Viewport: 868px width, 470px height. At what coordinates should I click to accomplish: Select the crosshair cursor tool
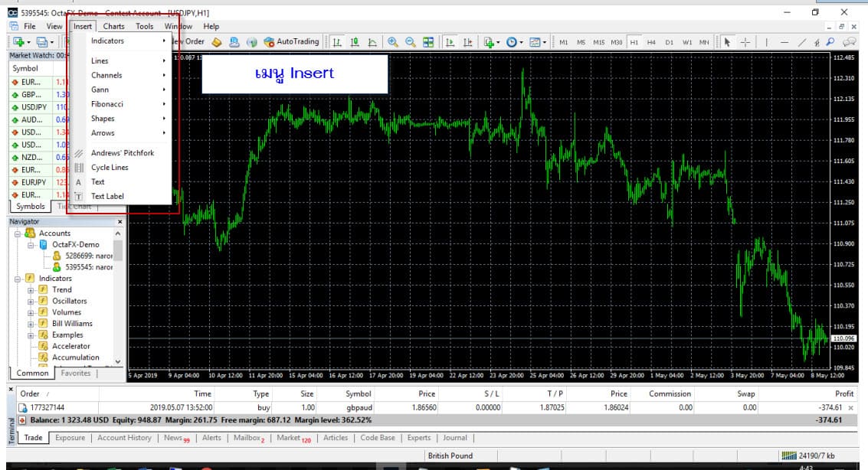tap(745, 42)
